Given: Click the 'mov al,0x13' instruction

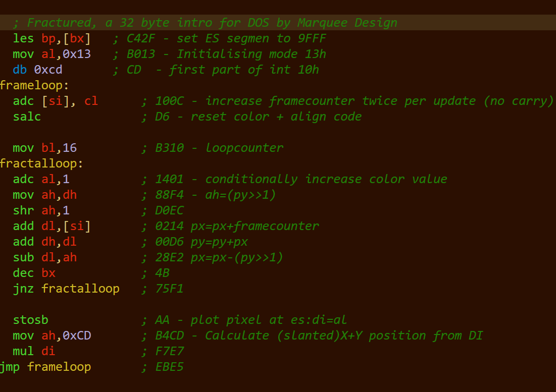Looking at the screenshot, I should [x=52, y=54].
